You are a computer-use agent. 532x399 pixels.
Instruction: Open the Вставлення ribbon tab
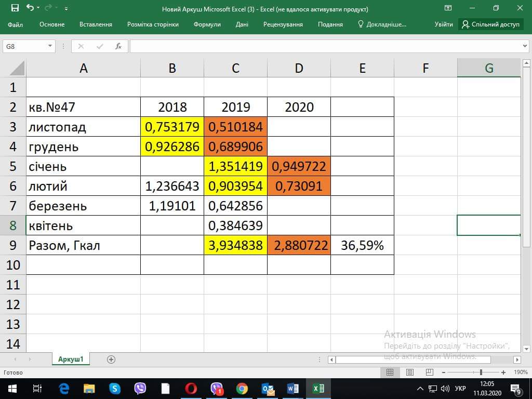click(96, 24)
